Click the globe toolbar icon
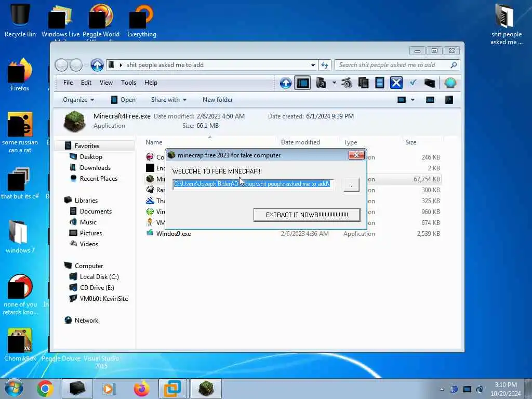The width and height of the screenshot is (532, 399). [x=450, y=83]
